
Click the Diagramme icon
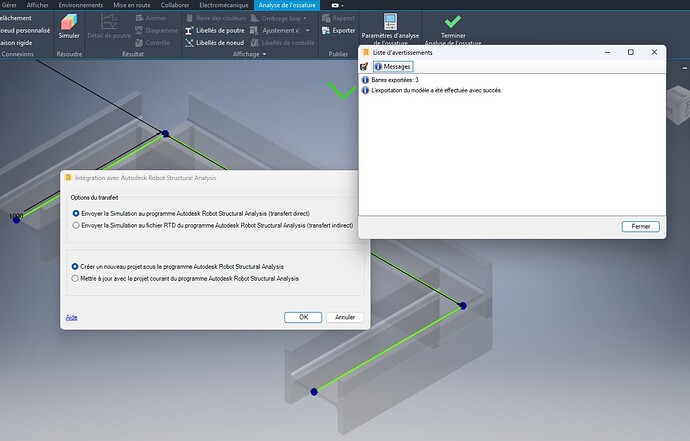139,30
